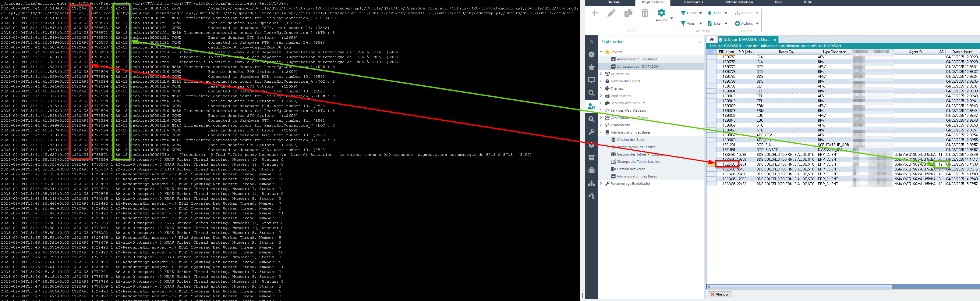The height and width of the screenshot is (301, 980).
Task: Open the search magnifier in the dark sidebar
Action: point(591,93)
